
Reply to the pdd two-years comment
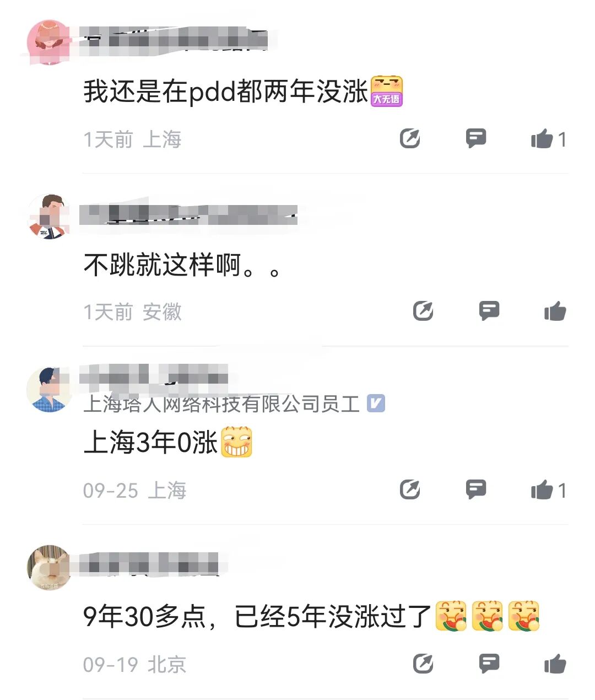pos(476,138)
